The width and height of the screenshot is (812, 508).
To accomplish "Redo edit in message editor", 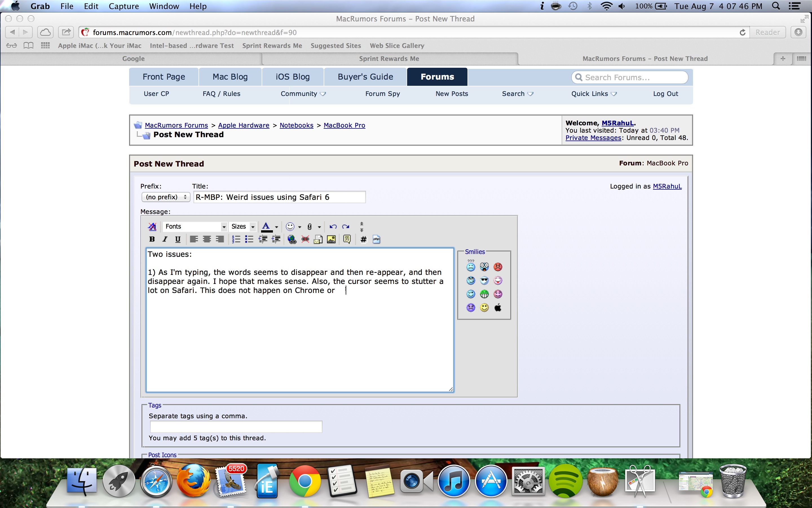I will click(x=346, y=227).
